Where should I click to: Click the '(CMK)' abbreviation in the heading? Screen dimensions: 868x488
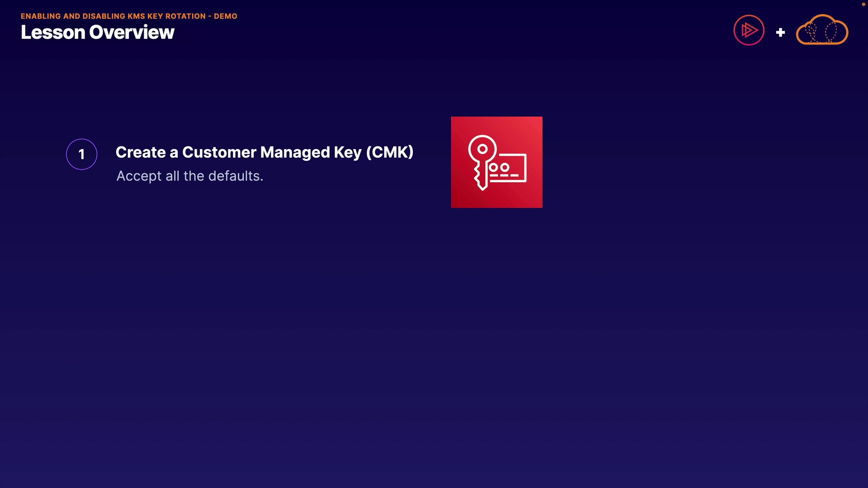point(390,152)
